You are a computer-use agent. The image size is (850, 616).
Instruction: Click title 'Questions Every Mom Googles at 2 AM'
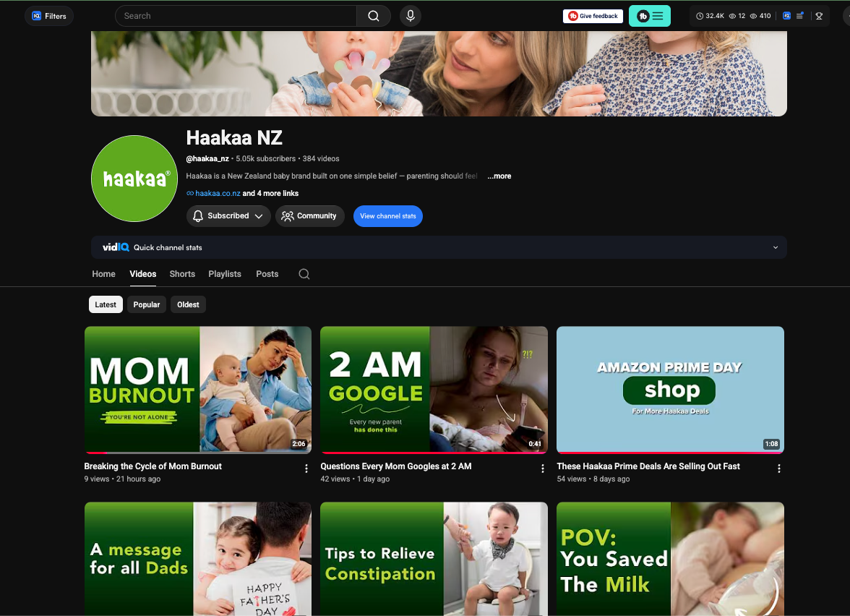396,466
